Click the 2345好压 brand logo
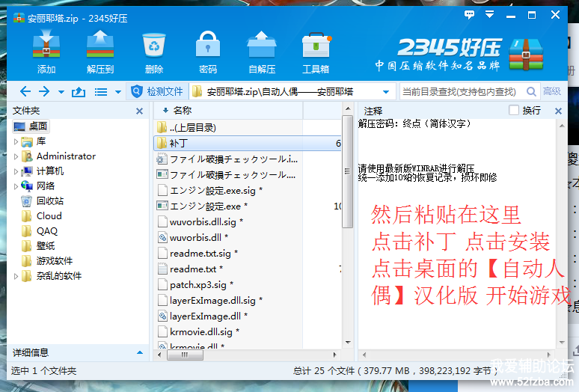 coord(459,53)
